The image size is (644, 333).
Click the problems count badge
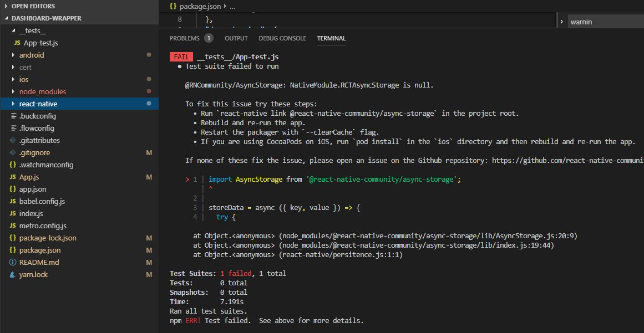pos(209,38)
